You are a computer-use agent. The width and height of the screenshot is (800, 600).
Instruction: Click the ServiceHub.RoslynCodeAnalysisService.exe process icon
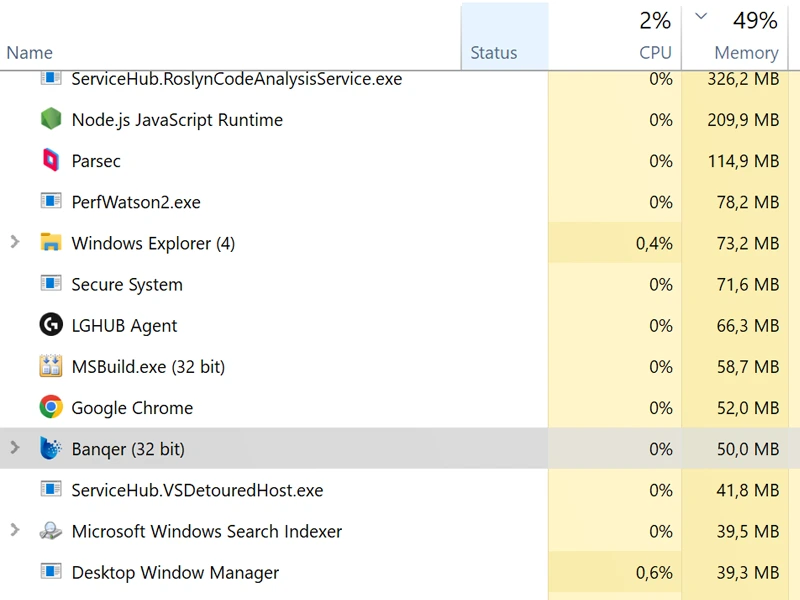tap(51, 78)
